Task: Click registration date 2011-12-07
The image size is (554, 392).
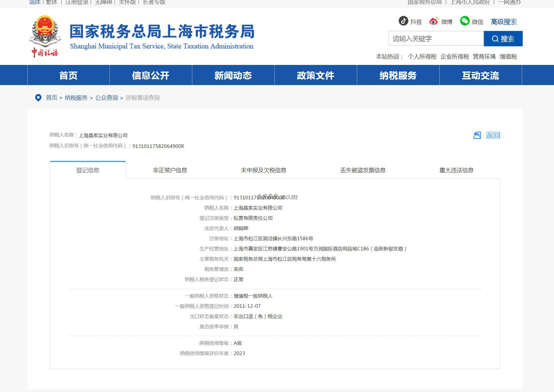Action: click(x=247, y=306)
